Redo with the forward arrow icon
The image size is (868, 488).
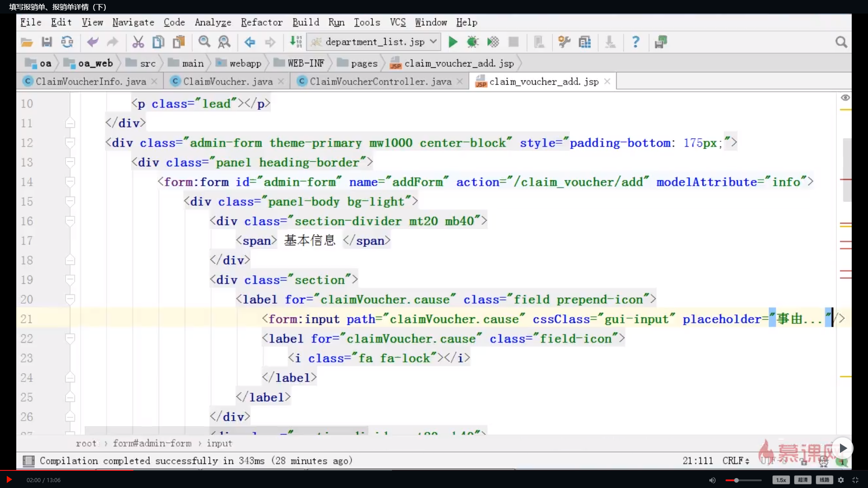click(112, 42)
